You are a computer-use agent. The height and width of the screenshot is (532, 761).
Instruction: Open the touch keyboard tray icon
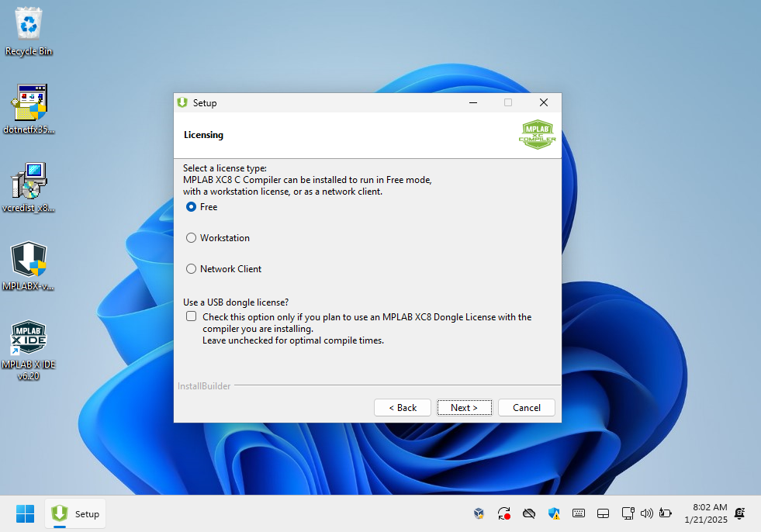pyautogui.click(x=579, y=513)
